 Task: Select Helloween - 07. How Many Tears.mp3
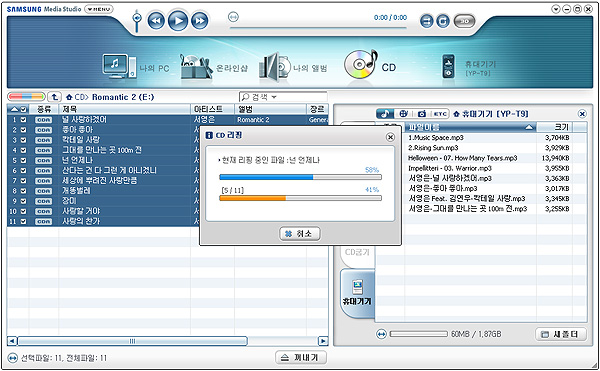tap(462, 158)
